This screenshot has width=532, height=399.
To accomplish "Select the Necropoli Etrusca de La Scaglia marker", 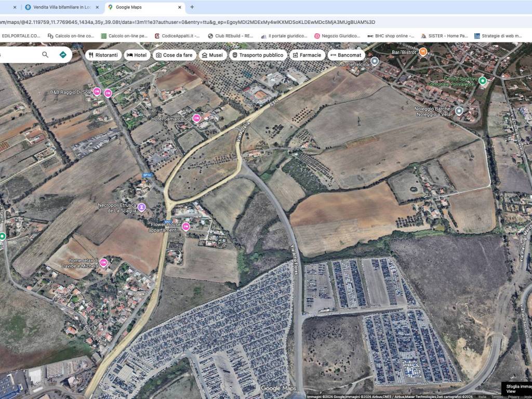I will pos(141,207).
